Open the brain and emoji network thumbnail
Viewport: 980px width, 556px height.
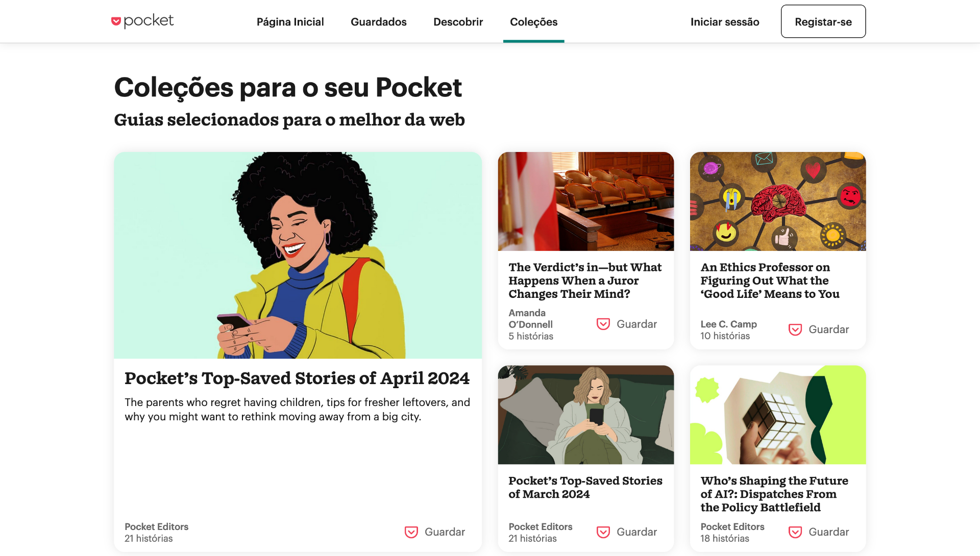tap(778, 201)
